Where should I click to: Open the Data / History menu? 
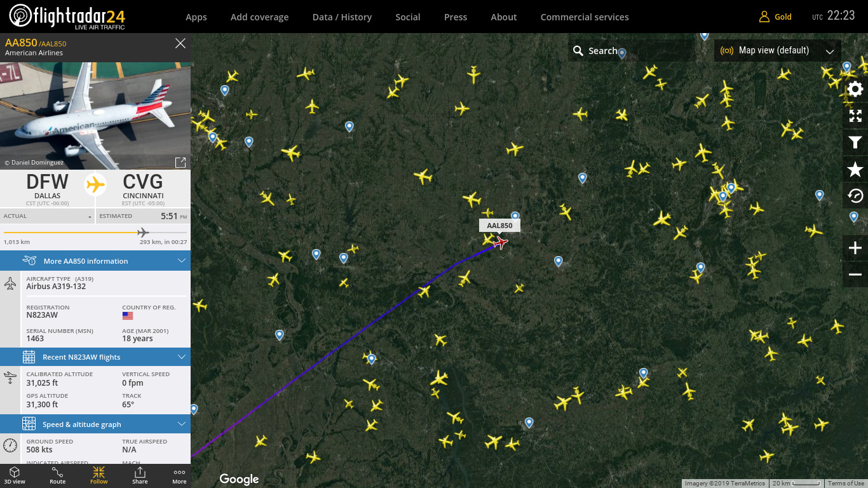342,17
